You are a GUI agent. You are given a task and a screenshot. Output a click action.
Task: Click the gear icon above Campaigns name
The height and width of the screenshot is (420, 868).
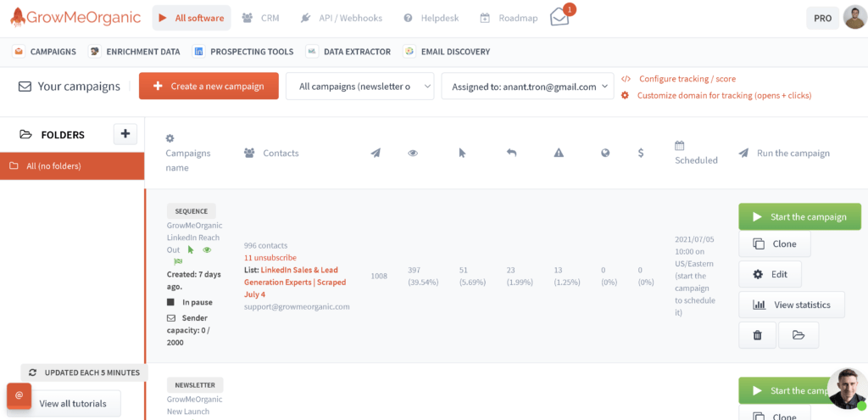click(x=170, y=138)
